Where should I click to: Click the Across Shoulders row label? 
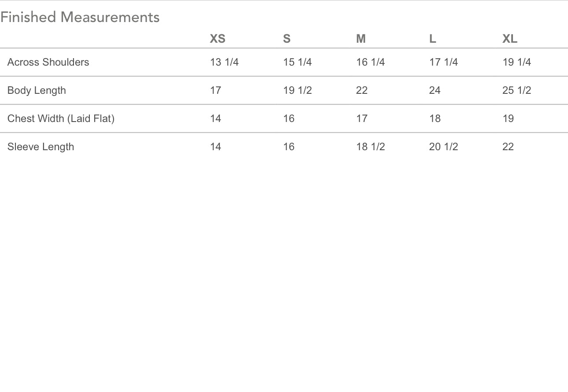pos(48,62)
